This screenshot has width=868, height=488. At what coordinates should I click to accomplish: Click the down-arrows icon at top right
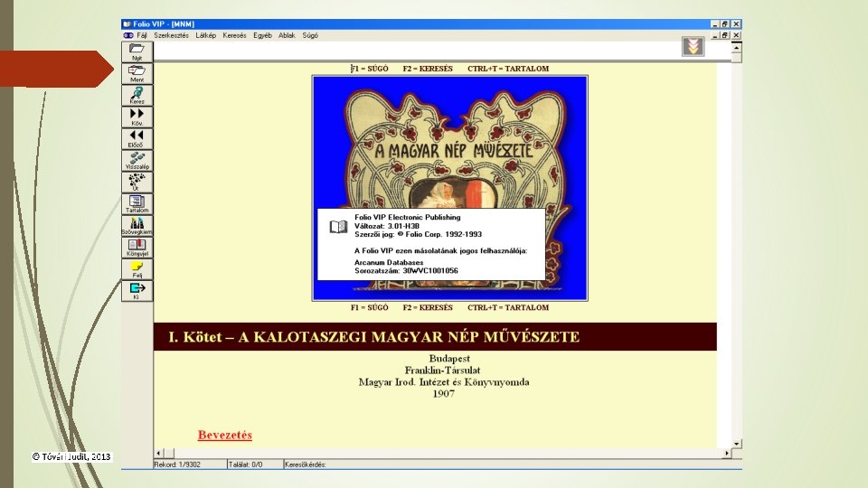click(693, 46)
